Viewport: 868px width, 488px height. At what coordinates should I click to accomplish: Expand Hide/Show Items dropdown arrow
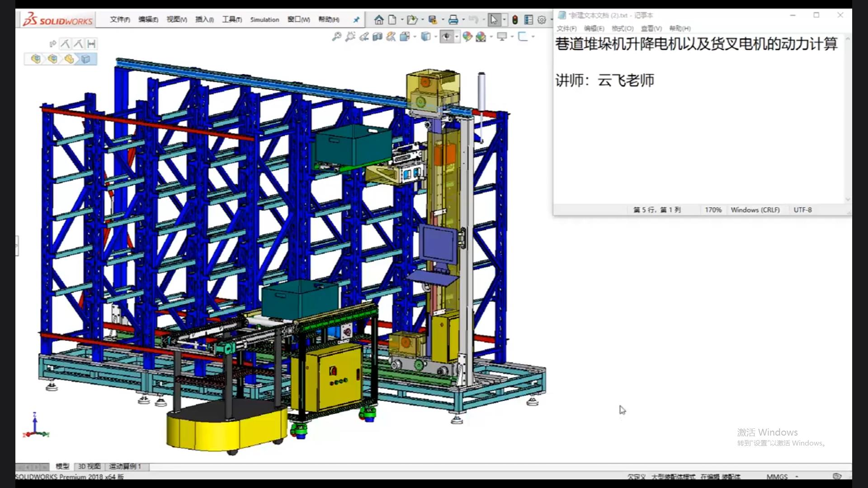coord(457,37)
